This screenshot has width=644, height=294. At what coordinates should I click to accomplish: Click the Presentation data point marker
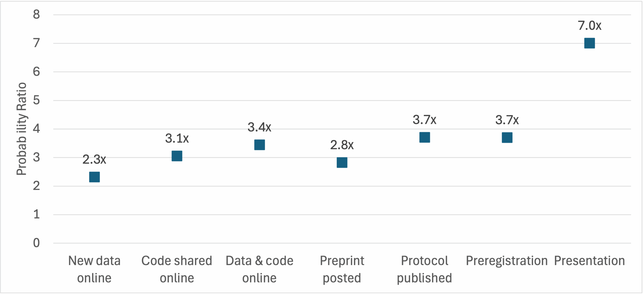(589, 43)
